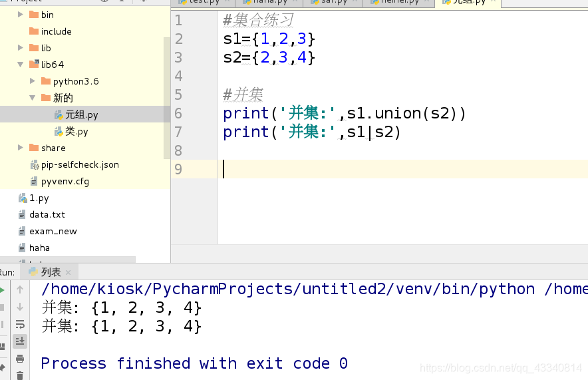Expand the python3.6 folder arrow

pos(33,81)
